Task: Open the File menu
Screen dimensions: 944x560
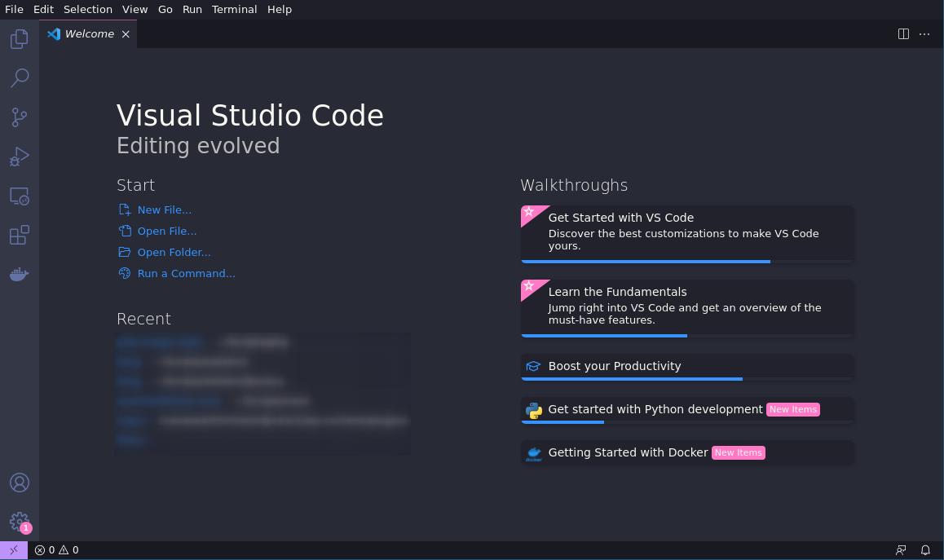Action: pyautogui.click(x=14, y=9)
